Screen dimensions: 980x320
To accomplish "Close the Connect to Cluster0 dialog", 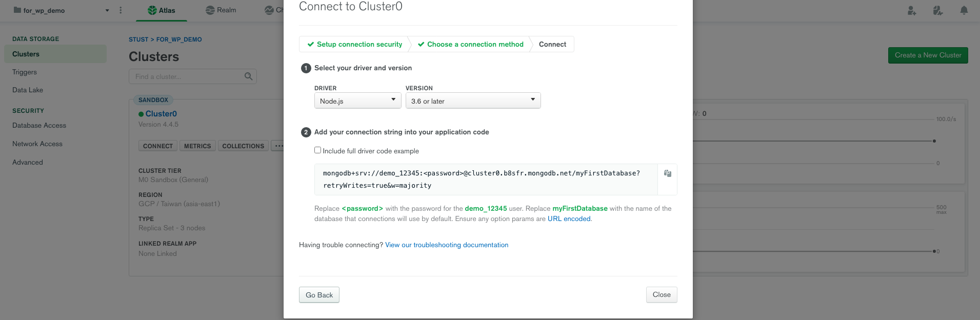I will point(661,295).
